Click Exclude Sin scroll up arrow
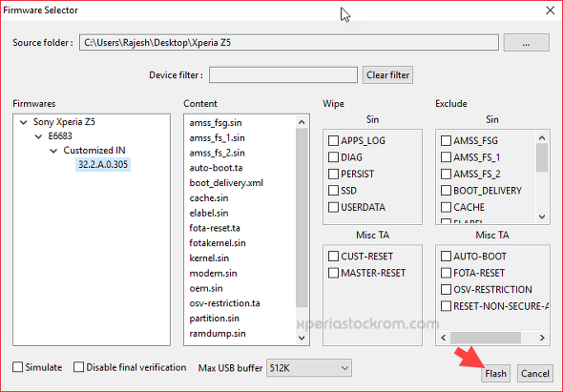The width and height of the screenshot is (563, 392). click(542, 138)
